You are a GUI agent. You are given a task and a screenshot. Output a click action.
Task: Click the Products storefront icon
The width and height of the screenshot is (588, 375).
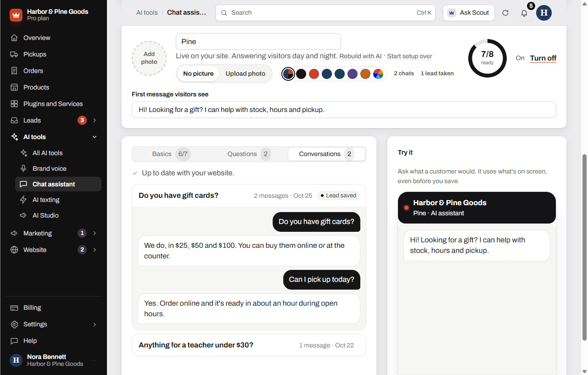(14, 87)
